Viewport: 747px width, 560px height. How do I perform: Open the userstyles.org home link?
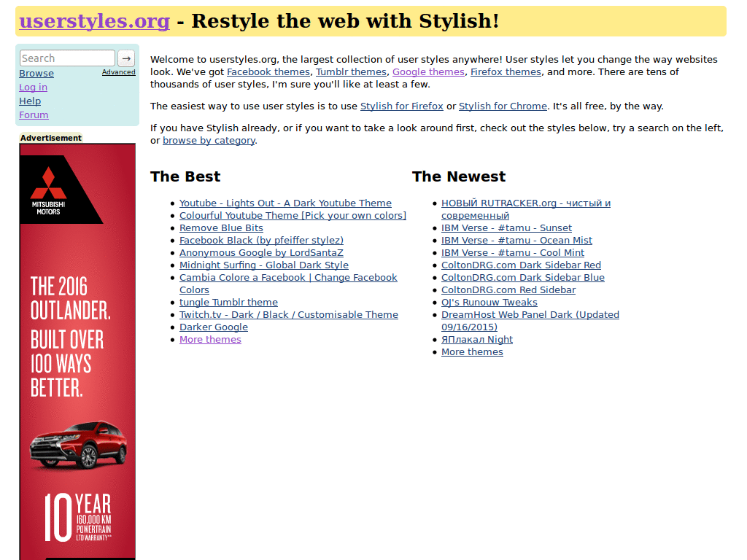tap(94, 21)
